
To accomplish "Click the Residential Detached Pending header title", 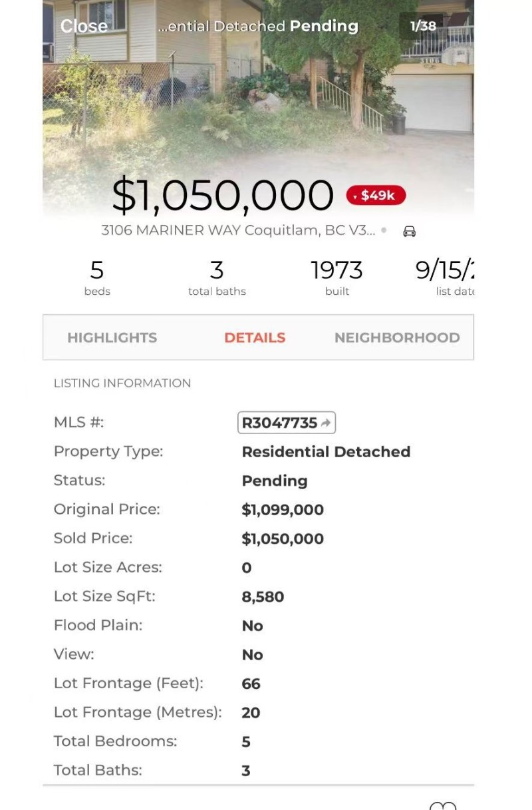I will coord(258,27).
